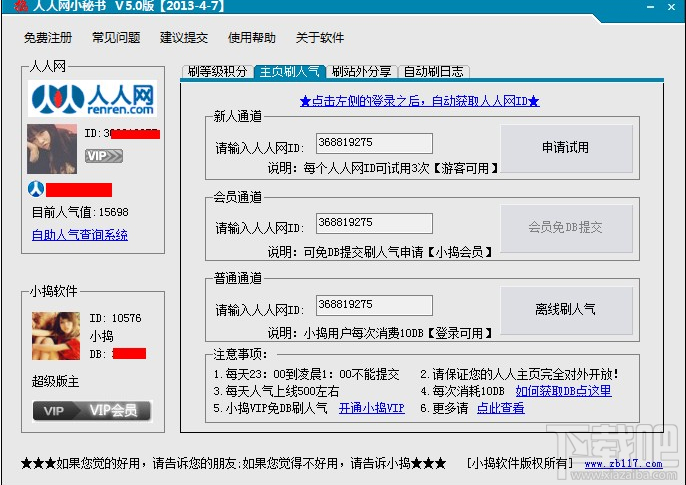Click the 超级版主 label
This screenshot has width=686, height=485.
56,382
